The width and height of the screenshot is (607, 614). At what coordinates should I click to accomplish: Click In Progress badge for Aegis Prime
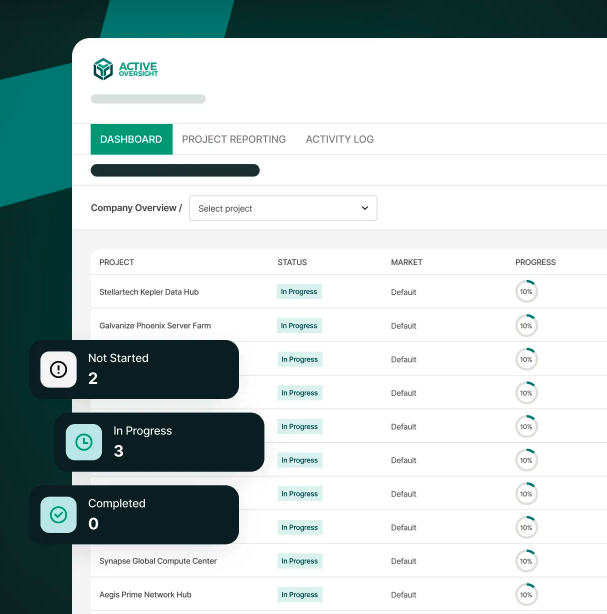[x=300, y=595]
